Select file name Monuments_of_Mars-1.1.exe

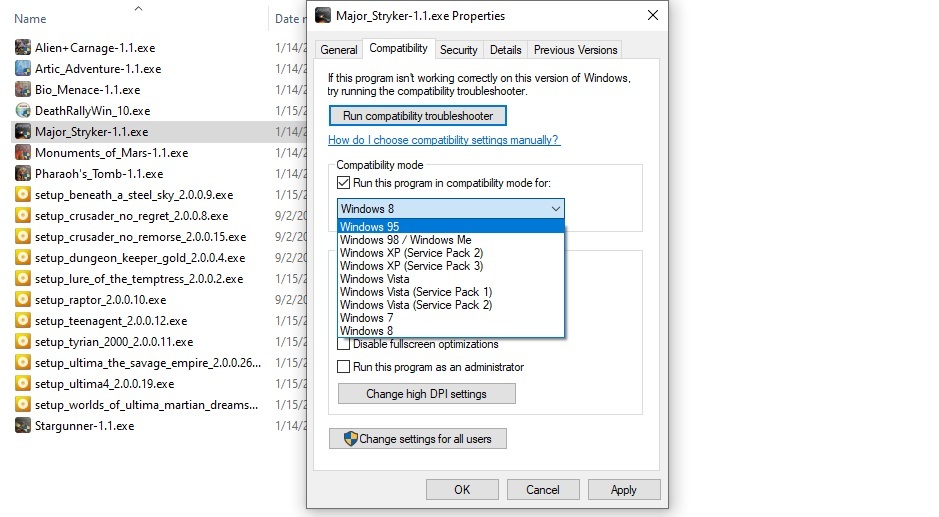(111, 152)
